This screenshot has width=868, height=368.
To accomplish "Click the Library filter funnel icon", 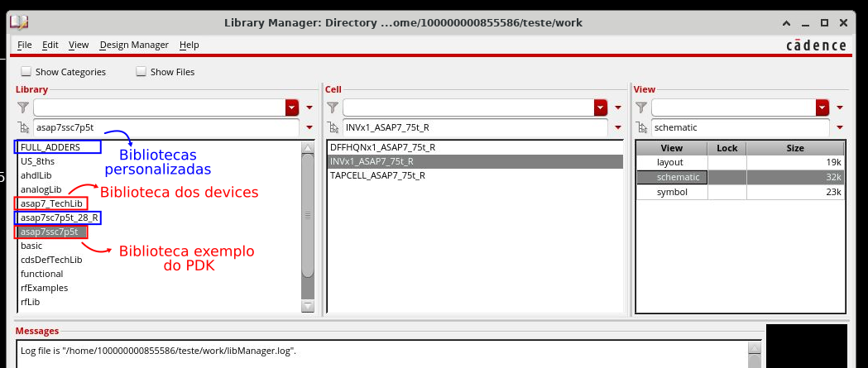I will click(x=22, y=108).
